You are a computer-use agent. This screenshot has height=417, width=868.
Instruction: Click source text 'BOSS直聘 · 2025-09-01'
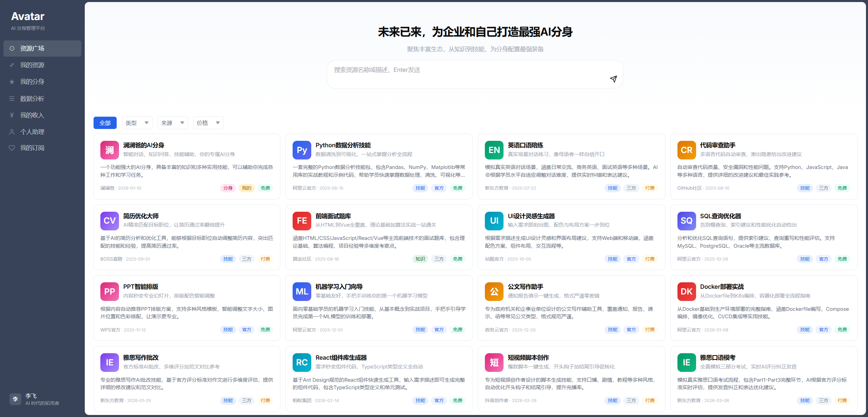pos(125,259)
